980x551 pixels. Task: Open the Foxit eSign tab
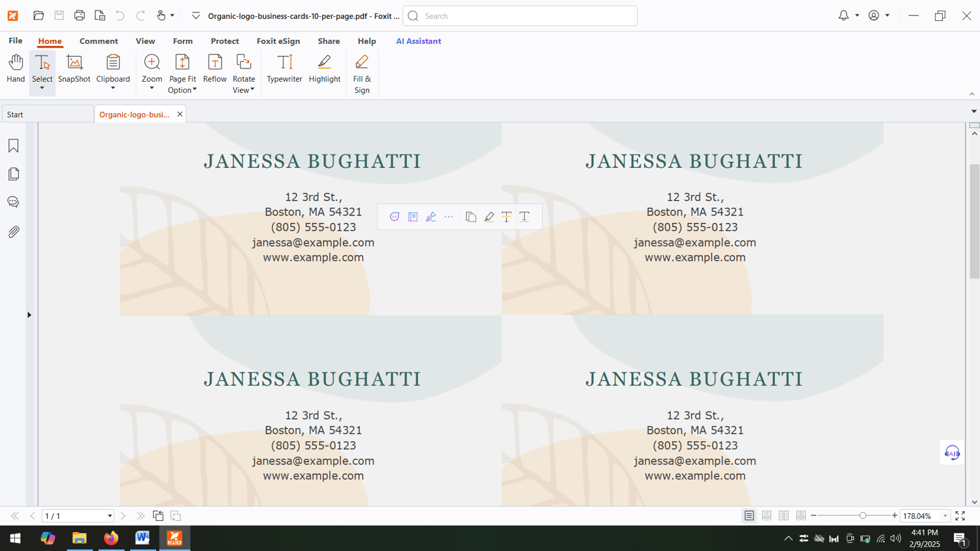pyautogui.click(x=278, y=41)
